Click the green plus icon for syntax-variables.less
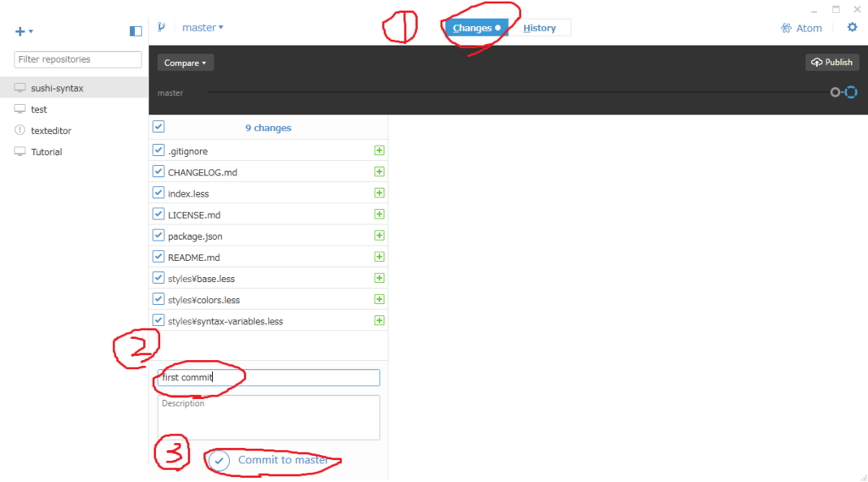Image resolution: width=868 pixels, height=482 pixels. pos(379,320)
